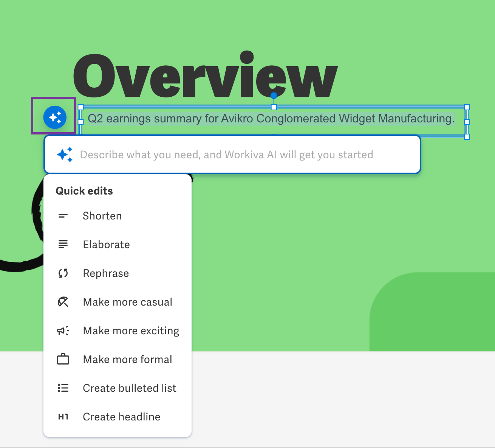Viewport: 495px width, 448px height.
Task: Focus the 'Describe what you need' AI prompt field
Action: tap(232, 154)
